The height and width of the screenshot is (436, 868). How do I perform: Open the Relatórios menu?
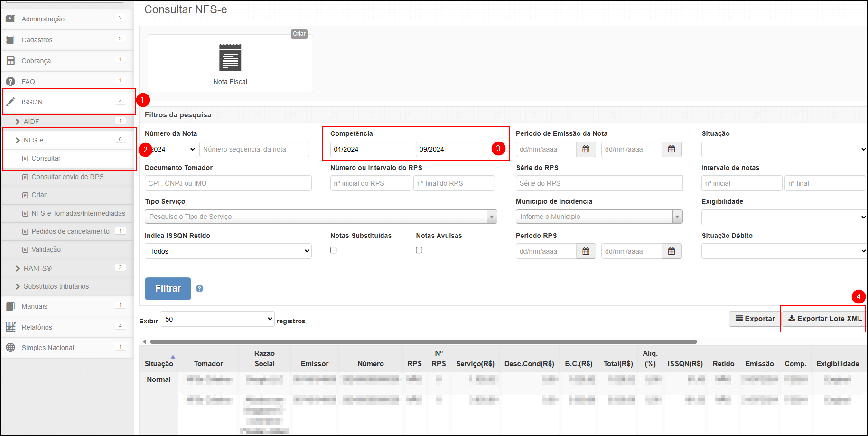67,327
